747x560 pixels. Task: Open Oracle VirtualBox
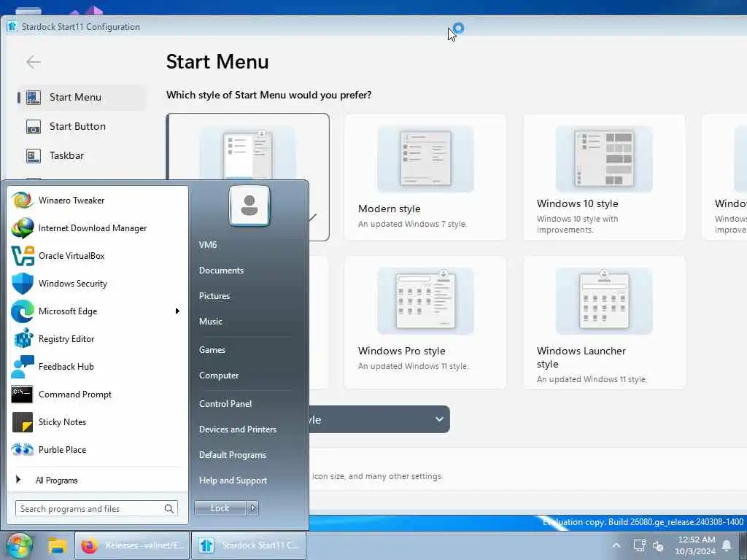click(x=97, y=256)
